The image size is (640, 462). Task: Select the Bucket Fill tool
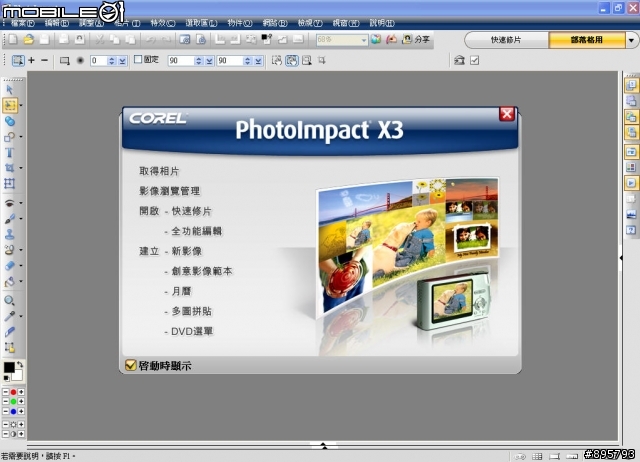click(x=9, y=282)
